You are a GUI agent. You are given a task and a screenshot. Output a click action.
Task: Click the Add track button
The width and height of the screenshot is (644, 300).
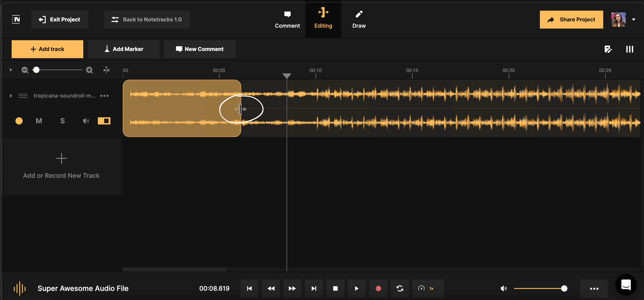coord(47,49)
